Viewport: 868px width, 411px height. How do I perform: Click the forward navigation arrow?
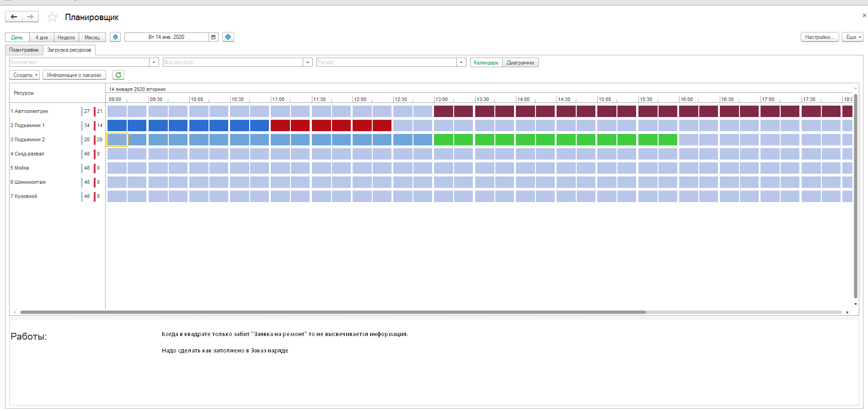[x=30, y=17]
